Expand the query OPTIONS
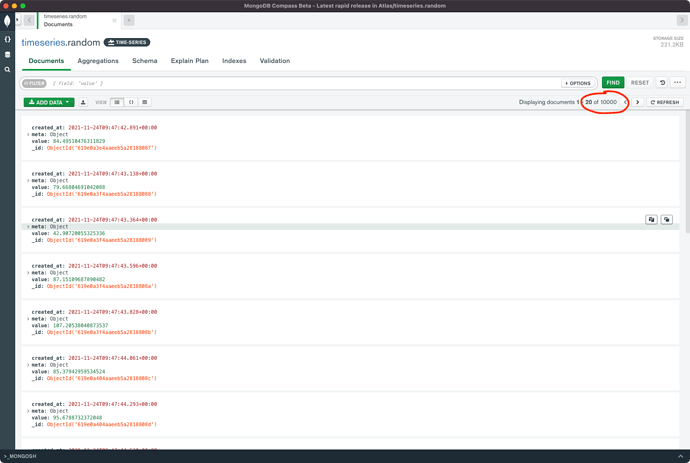Screen dimensions: 690x463 [x=578, y=83]
